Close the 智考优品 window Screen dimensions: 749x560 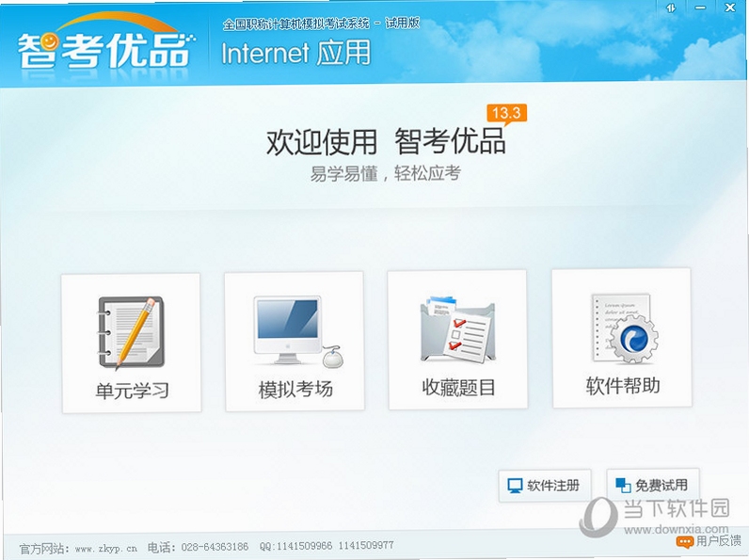pos(730,8)
